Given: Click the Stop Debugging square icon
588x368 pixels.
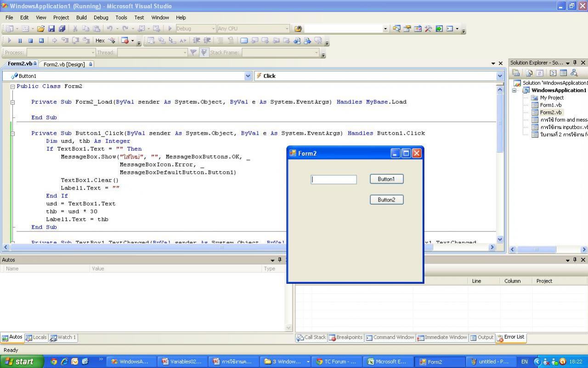Looking at the screenshot, I should pyautogui.click(x=30, y=40).
